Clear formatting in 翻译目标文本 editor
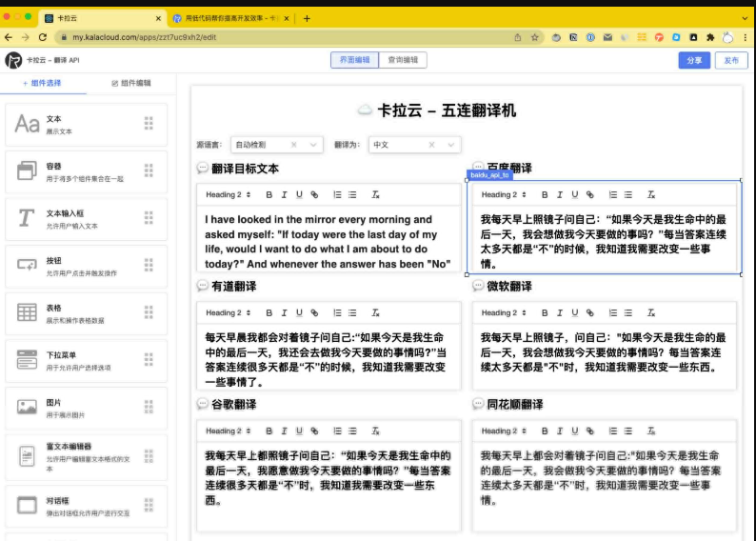Screen dimensions: 756x541 375,195
